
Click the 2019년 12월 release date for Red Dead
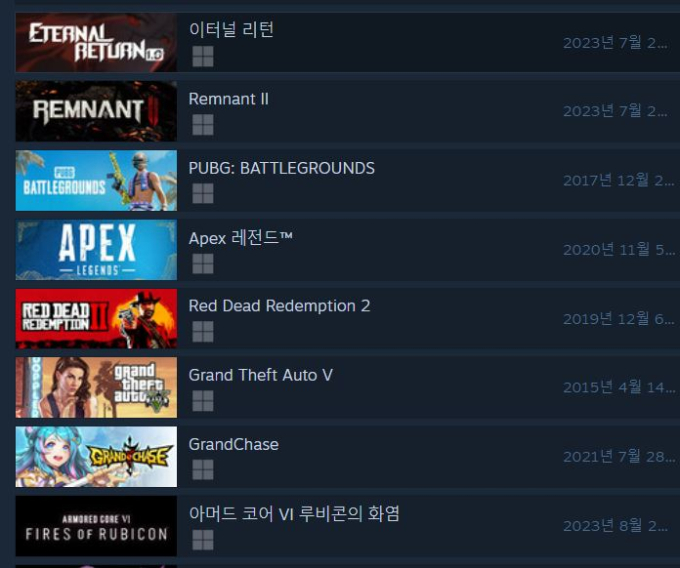(619, 319)
